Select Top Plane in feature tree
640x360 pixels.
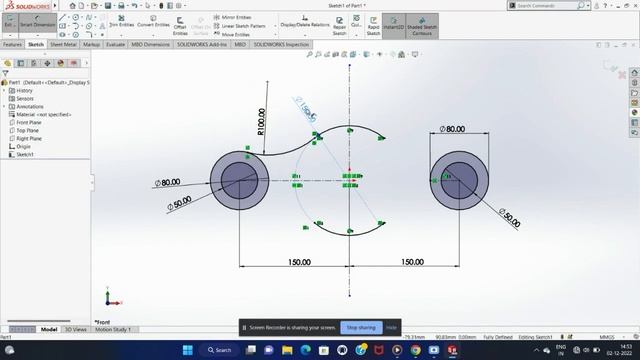24,131
